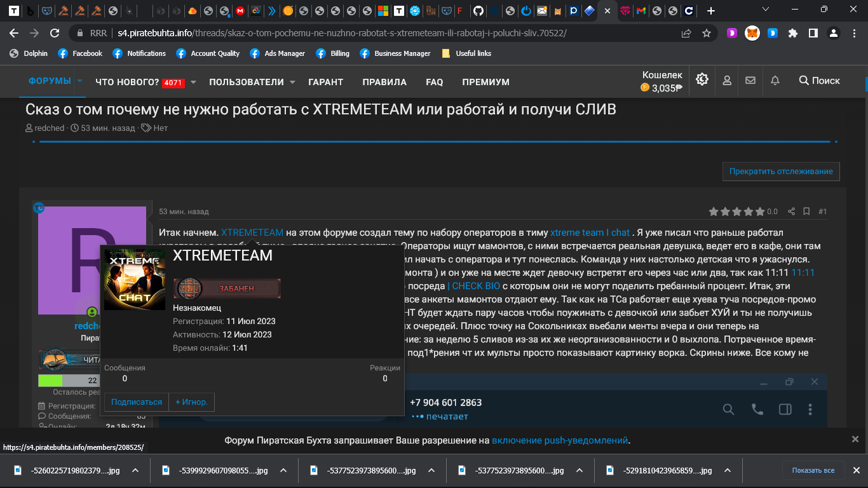Open the forum messages envelope icon
Image resolution: width=868 pixels, height=488 pixels.
pyautogui.click(x=750, y=81)
